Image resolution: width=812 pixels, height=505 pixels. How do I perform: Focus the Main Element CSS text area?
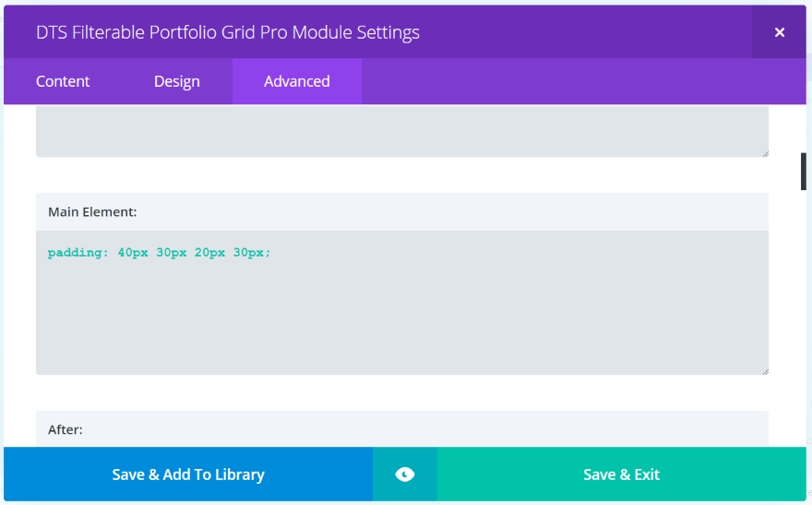402,314
